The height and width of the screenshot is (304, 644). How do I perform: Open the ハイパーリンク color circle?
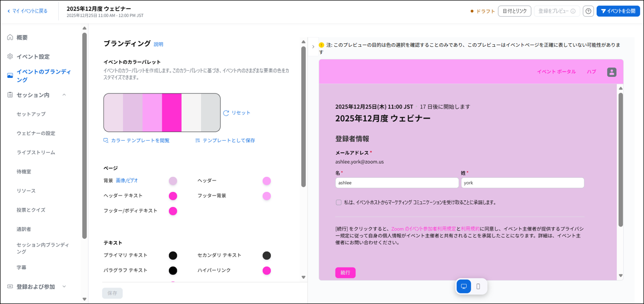pyautogui.click(x=267, y=270)
